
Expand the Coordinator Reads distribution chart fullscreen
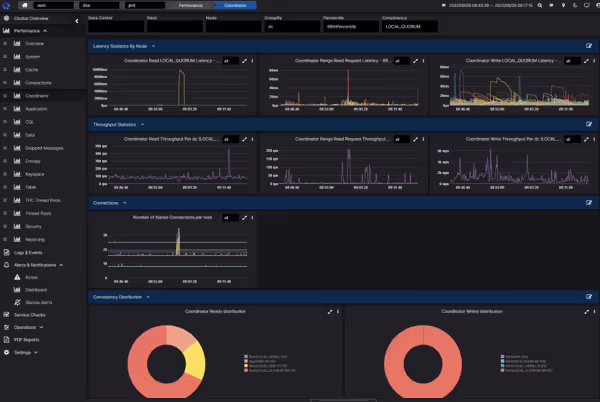click(328, 312)
